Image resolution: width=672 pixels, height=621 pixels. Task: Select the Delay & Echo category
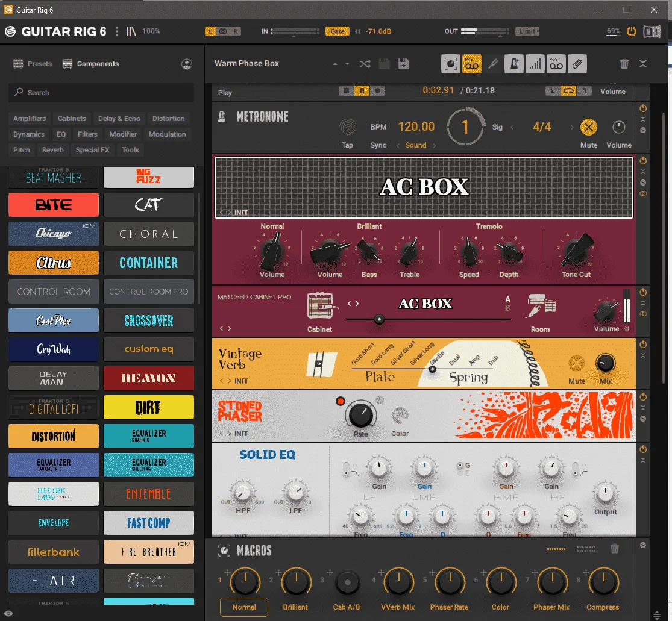pos(119,119)
